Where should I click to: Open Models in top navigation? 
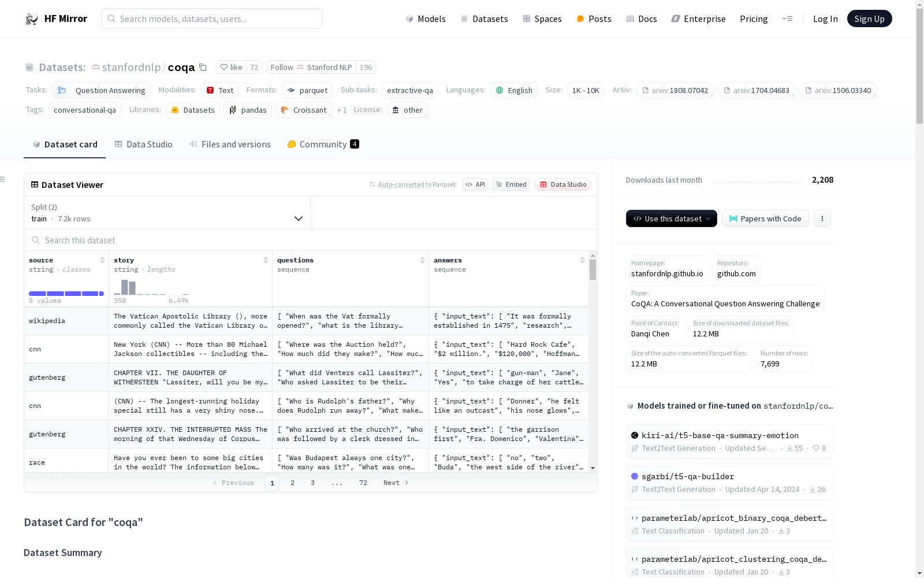(x=426, y=18)
